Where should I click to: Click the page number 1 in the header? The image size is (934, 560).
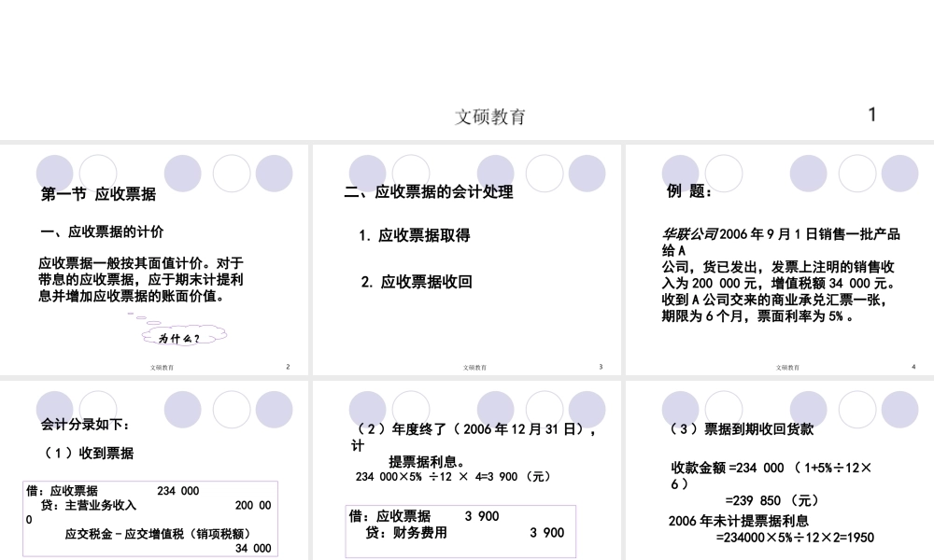(x=871, y=115)
